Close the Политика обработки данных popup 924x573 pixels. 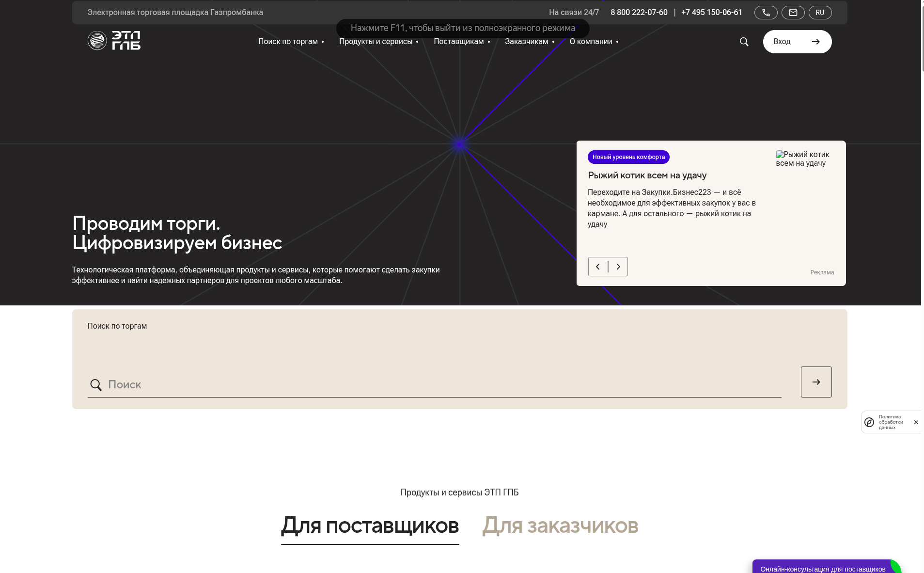916,422
